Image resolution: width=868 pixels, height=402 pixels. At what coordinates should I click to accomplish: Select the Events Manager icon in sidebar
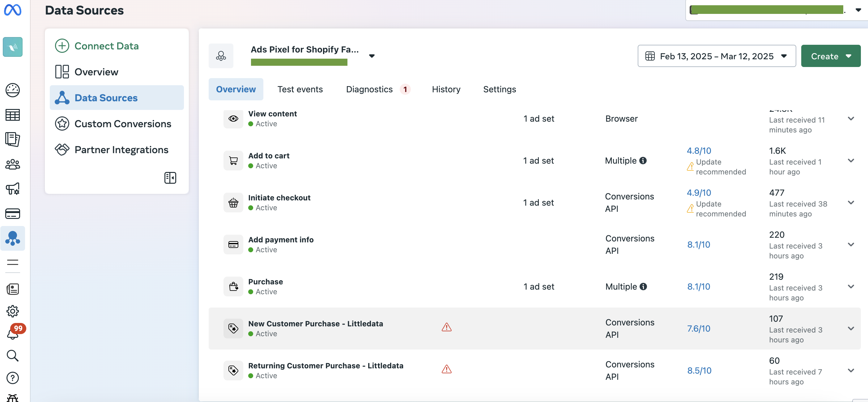click(12, 238)
